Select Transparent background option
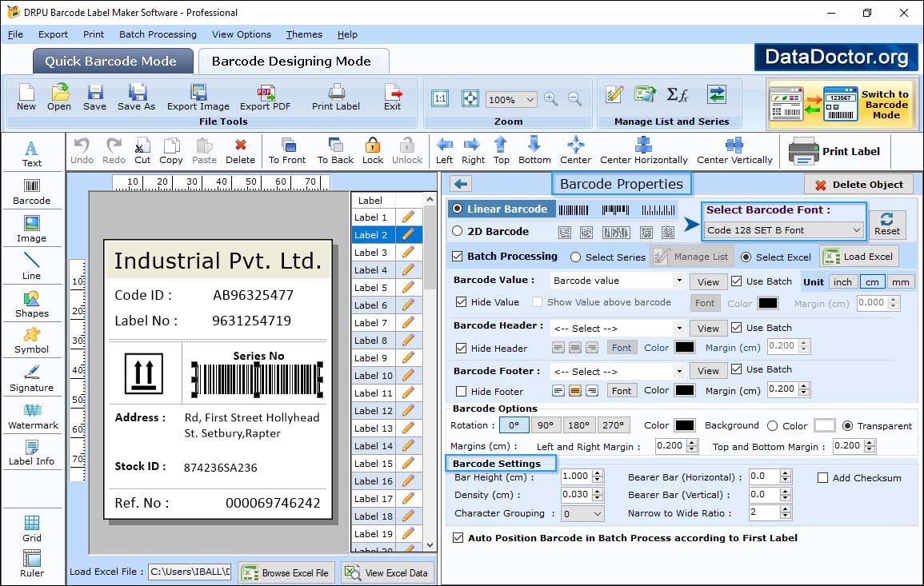Screen dimensions: 924x586 tap(847, 426)
